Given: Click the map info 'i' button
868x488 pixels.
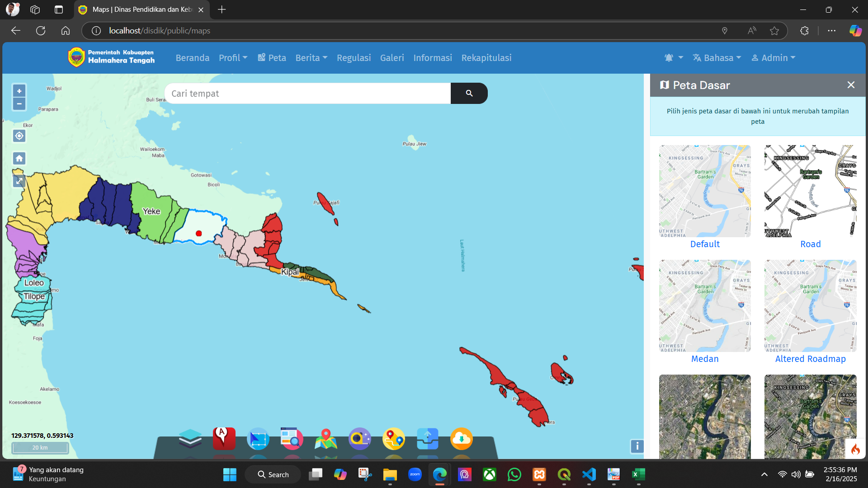Looking at the screenshot, I should [x=637, y=446].
